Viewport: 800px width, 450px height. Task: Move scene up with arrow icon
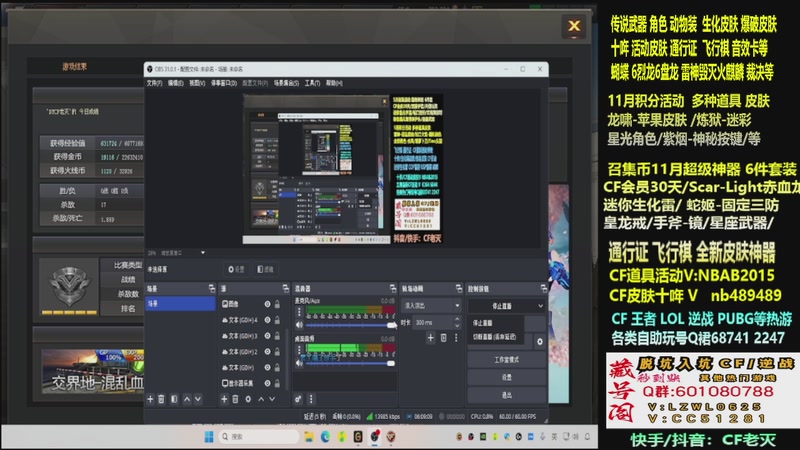click(x=187, y=399)
